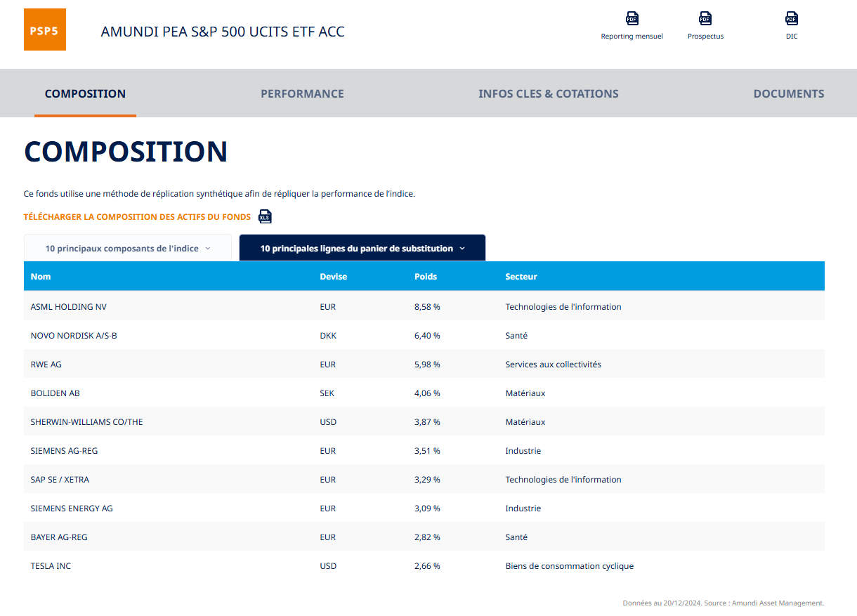857x616 pixels.
Task: Select the BOLIDEN AB name cell
Action: click(55, 393)
